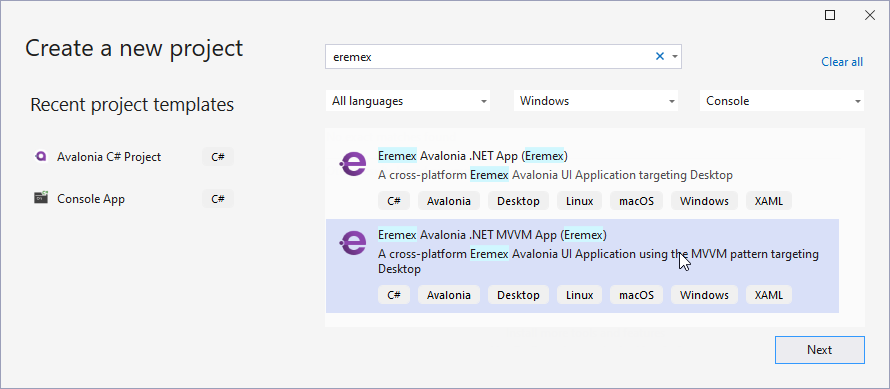Click the Avalonia C# Project icon
The image size is (890, 389).
41,157
